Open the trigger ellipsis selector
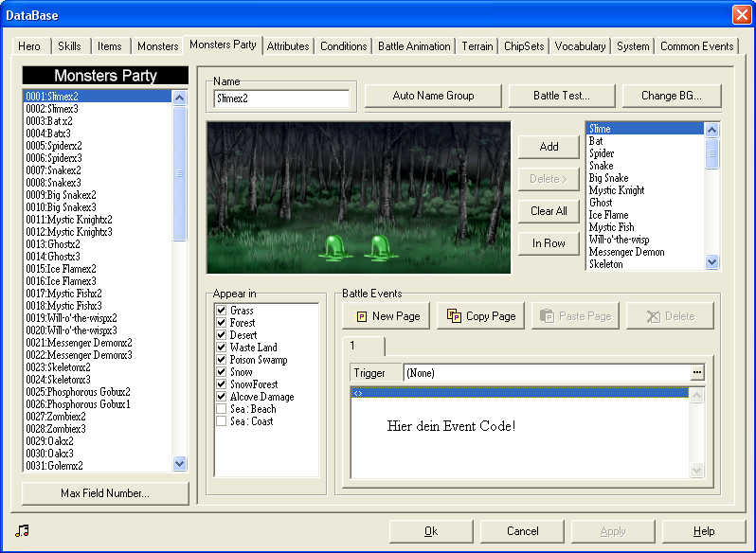This screenshot has height=553, width=756. pyautogui.click(x=696, y=372)
